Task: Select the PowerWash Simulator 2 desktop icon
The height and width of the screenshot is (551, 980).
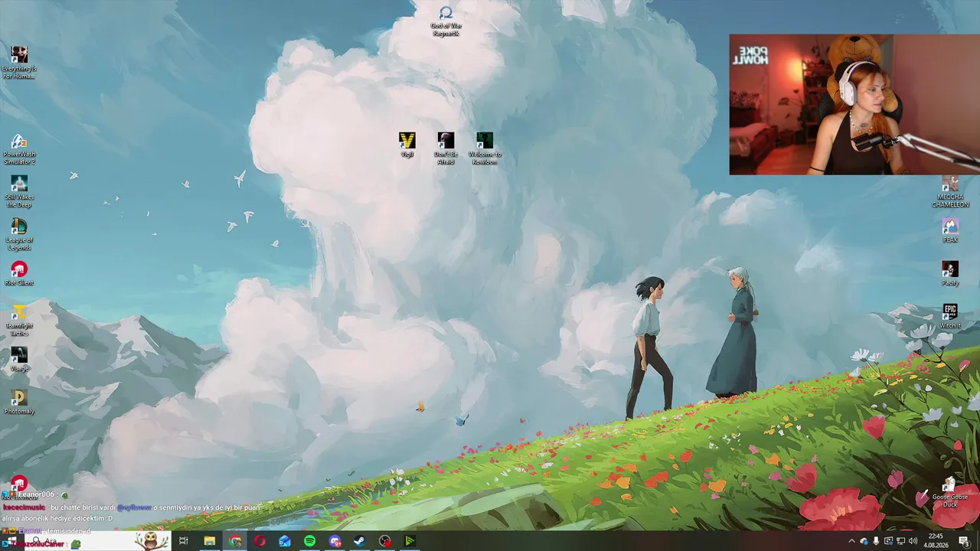Action: (x=19, y=149)
